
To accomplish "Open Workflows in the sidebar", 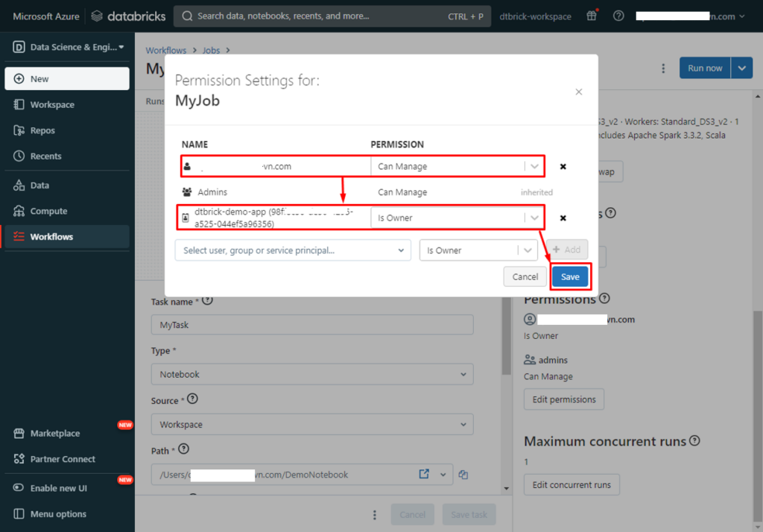I will tap(51, 237).
